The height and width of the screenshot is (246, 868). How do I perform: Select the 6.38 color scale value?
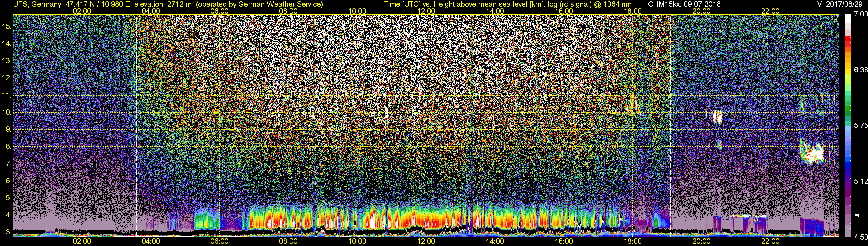860,70
